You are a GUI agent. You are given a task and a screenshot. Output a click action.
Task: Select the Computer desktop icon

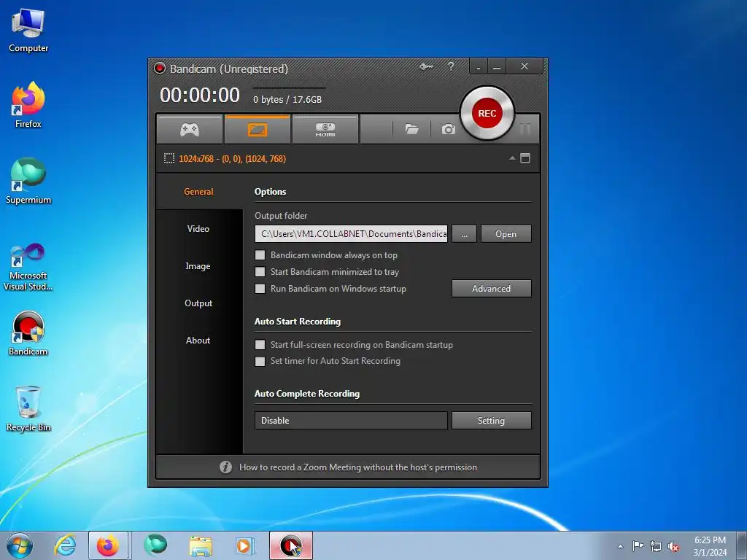point(28,31)
